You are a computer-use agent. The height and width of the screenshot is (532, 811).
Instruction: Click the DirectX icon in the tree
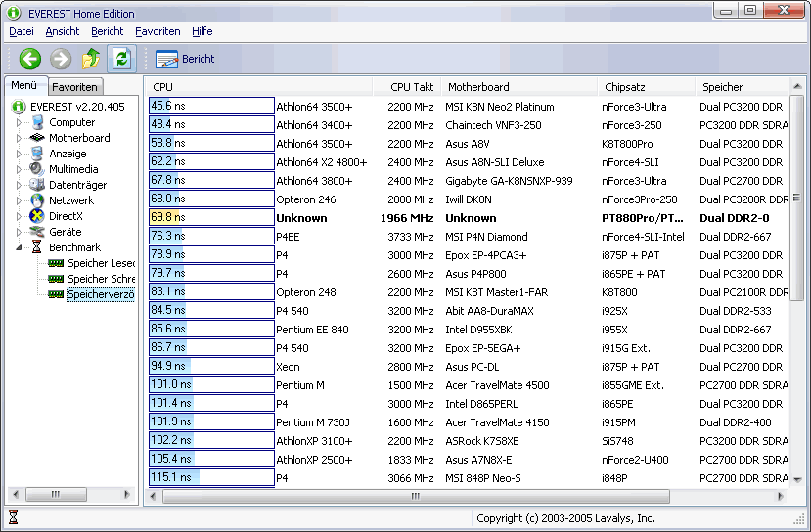(37, 216)
